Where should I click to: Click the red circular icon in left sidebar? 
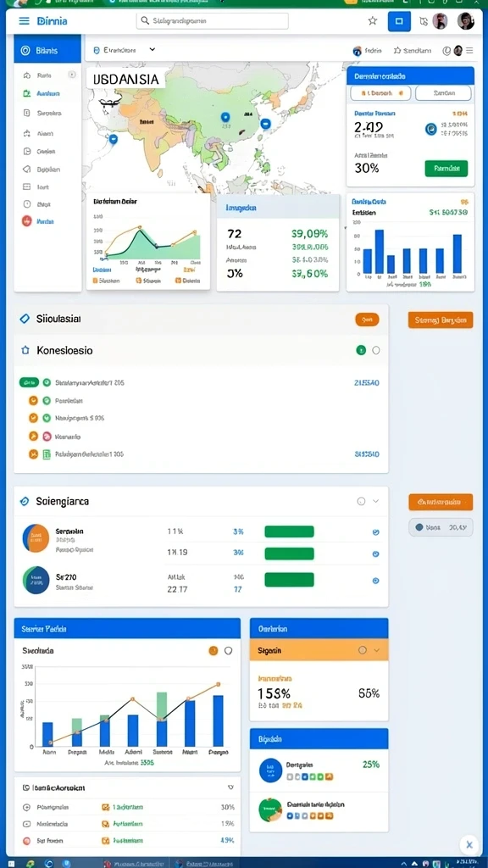26,221
